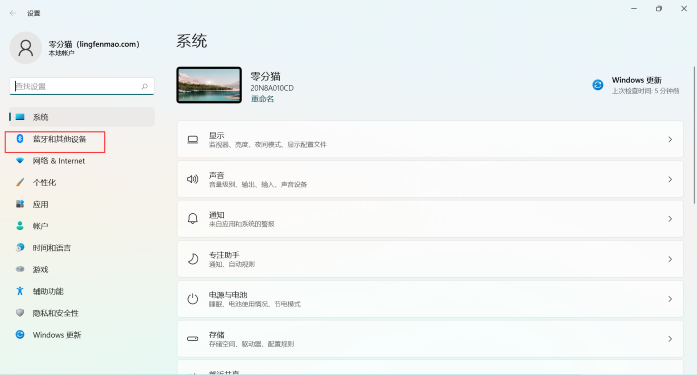Expand the Focus assist row
This screenshot has height=375, width=697.
tap(430, 259)
